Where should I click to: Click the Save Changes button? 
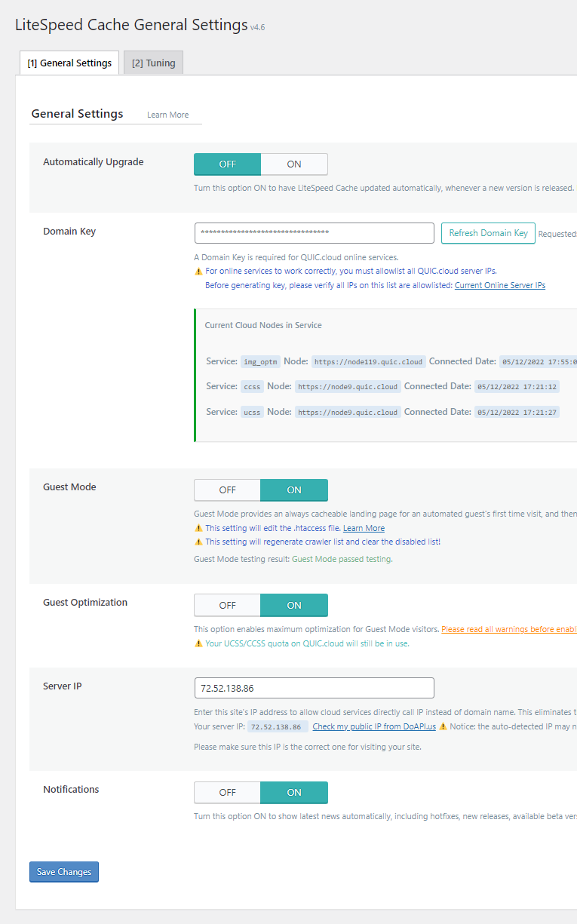point(64,872)
